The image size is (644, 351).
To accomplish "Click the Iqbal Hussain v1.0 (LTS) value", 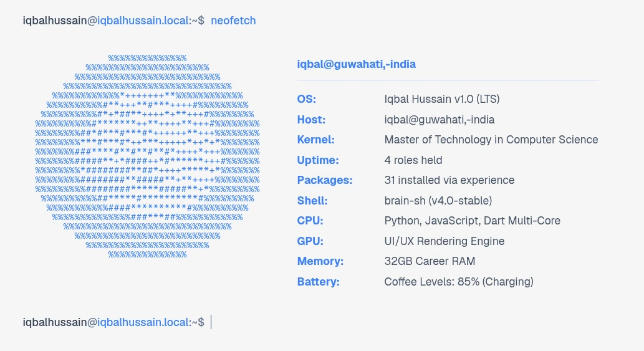I will tap(442, 99).
